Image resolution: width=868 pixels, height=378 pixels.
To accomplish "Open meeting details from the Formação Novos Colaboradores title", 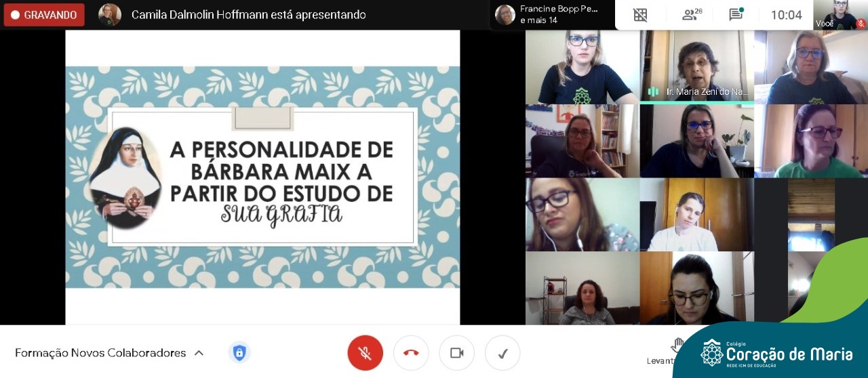I will (100, 353).
